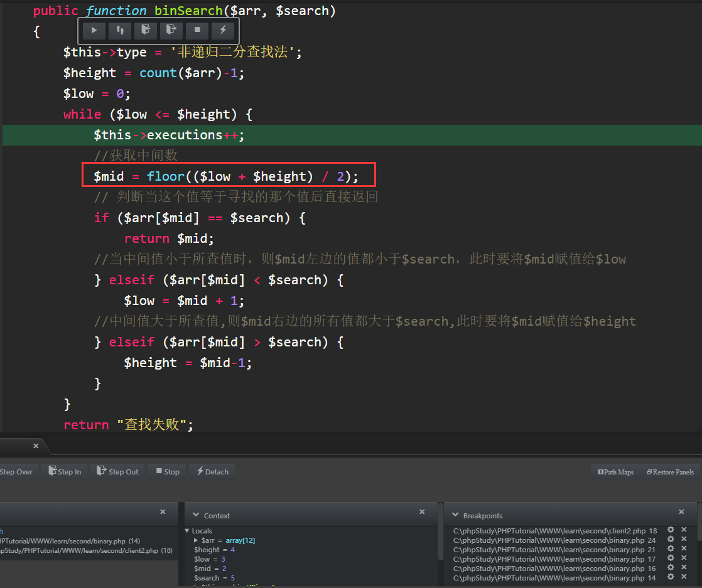Click the $low = 3 variable row
The width and height of the screenshot is (702, 588).
[x=210, y=559]
